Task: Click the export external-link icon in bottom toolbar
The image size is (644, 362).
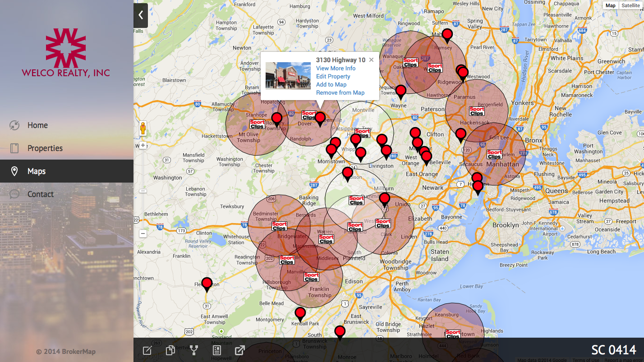Action: [x=240, y=350]
